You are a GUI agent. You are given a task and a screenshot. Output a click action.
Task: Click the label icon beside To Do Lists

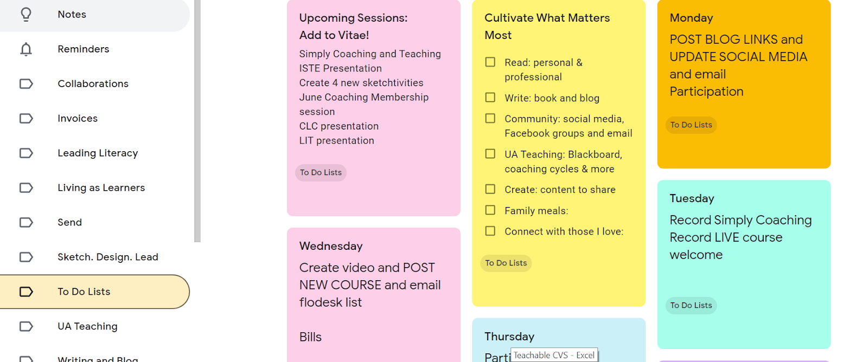coord(25,292)
